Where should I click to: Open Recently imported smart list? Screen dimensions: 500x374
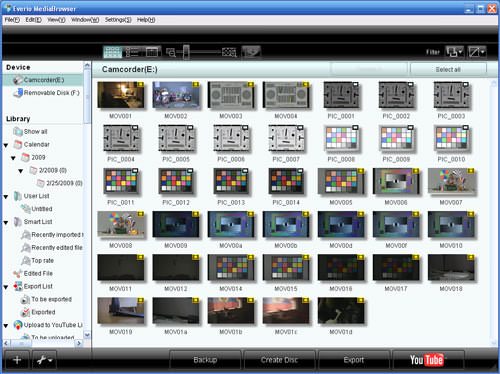point(52,235)
